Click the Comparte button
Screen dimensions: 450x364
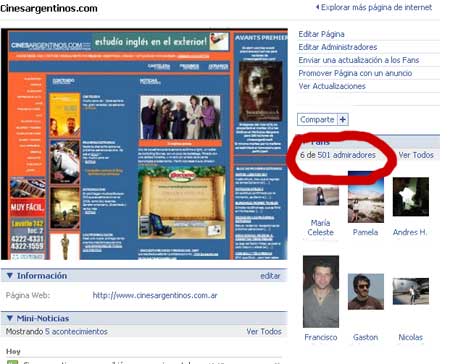317,119
